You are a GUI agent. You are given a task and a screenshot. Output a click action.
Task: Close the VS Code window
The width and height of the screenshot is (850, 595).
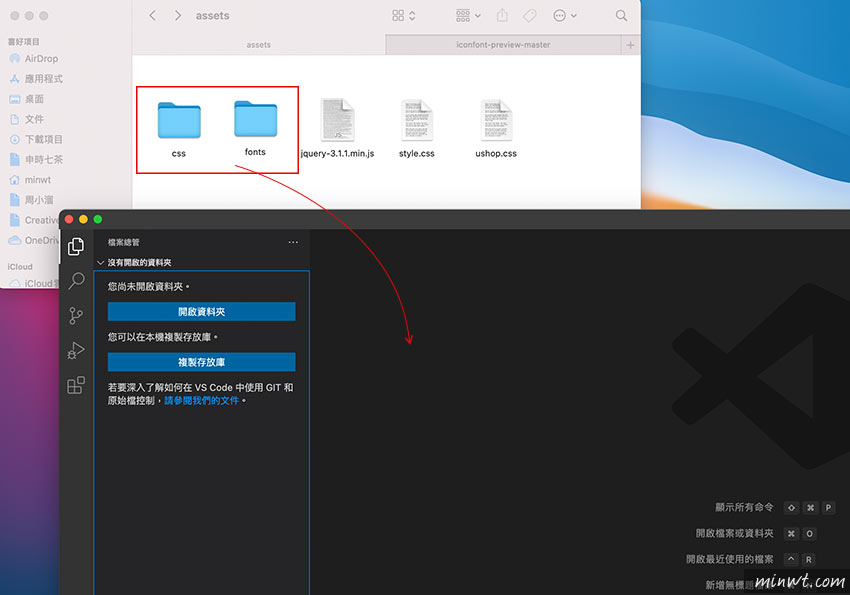(x=69, y=219)
